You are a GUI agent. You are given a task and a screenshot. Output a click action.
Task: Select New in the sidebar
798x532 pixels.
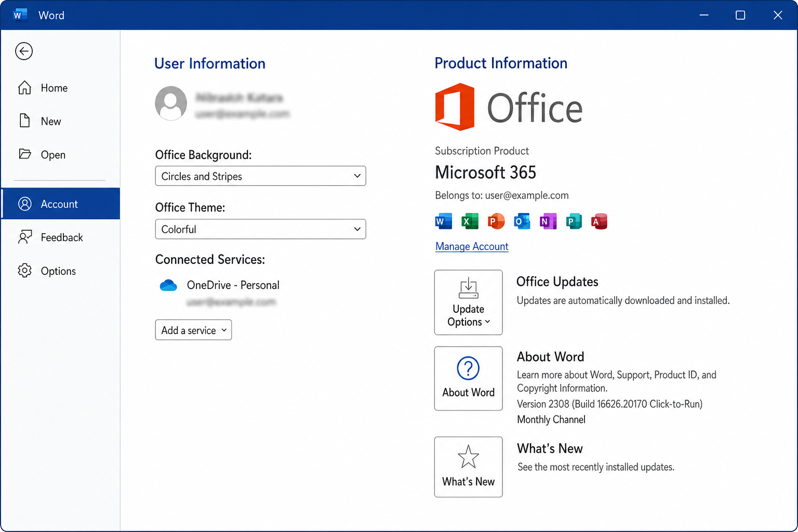point(60,121)
